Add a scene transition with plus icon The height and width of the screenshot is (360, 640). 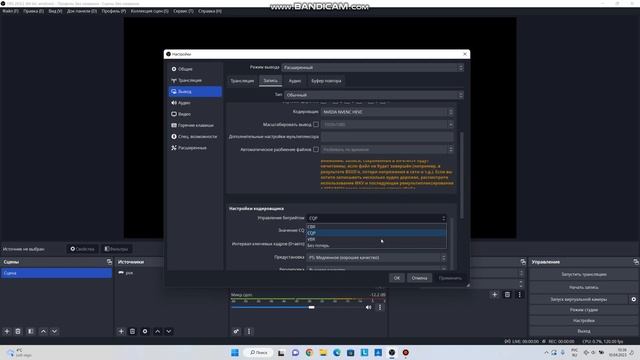(x=495, y=294)
